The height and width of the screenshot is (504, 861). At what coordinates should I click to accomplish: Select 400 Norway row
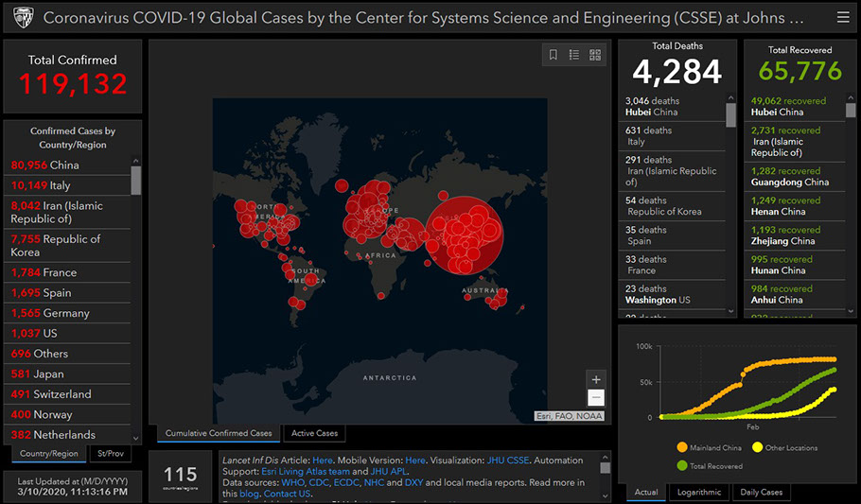pyautogui.click(x=67, y=414)
